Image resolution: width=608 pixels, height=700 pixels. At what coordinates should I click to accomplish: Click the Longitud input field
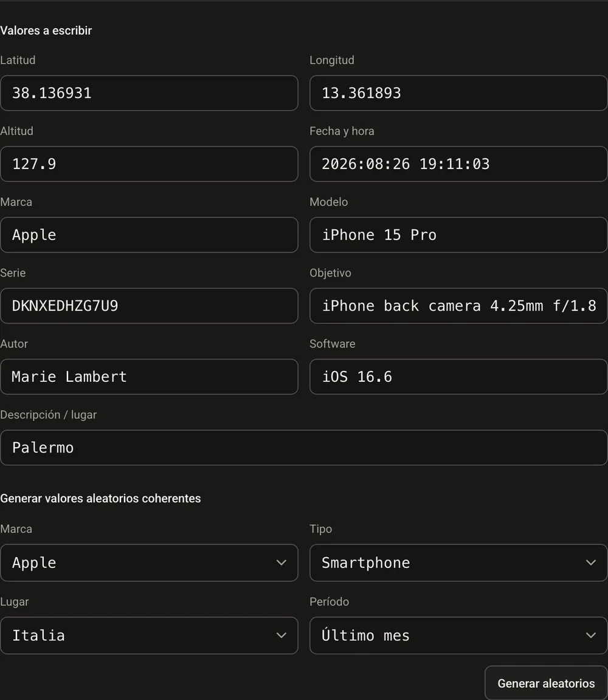tap(458, 93)
